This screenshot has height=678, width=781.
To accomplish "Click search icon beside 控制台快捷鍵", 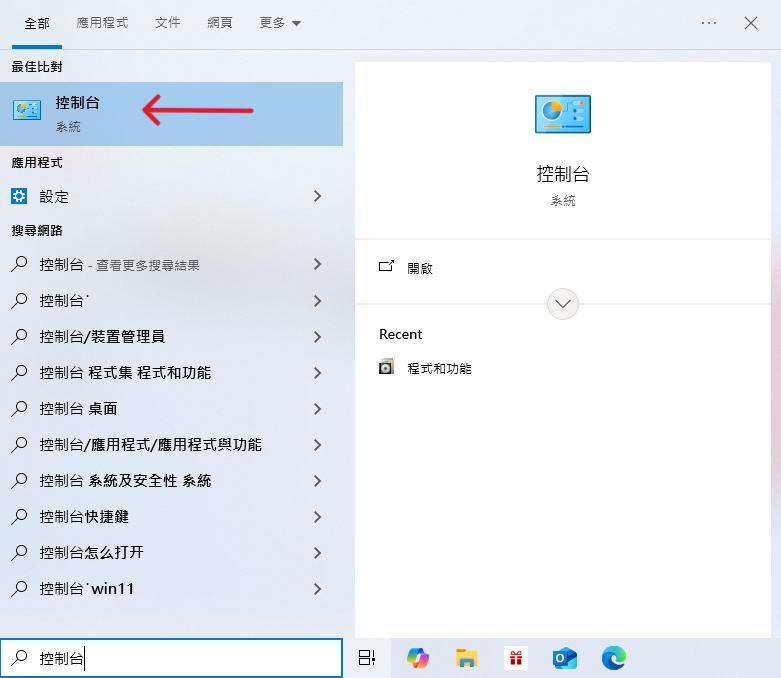I will (19, 517).
